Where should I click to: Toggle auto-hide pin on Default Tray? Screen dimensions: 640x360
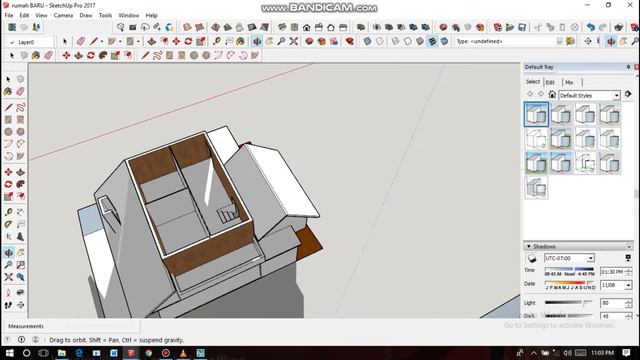628,67
